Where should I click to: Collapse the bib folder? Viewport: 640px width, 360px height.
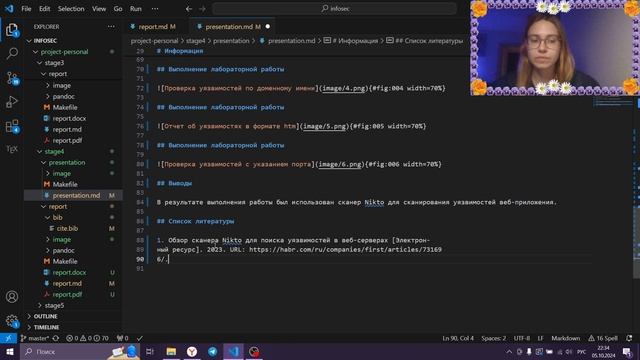(48, 218)
